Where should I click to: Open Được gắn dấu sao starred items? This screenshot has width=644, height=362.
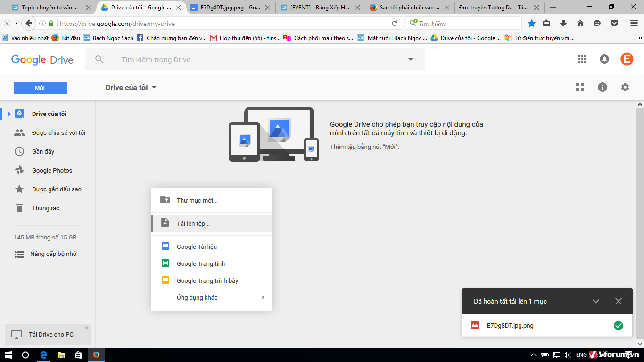coord(57,189)
